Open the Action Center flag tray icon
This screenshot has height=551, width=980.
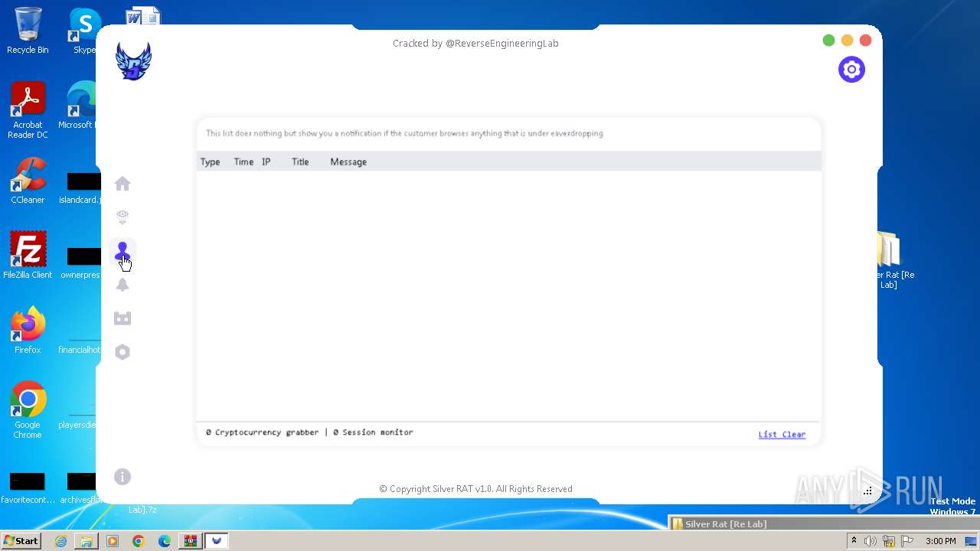pyautogui.click(x=907, y=541)
